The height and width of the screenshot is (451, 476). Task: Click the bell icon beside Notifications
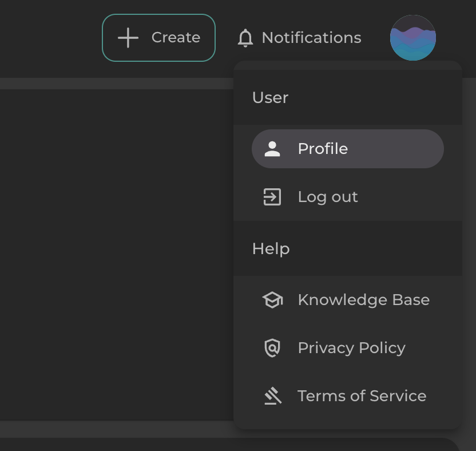[245, 38]
